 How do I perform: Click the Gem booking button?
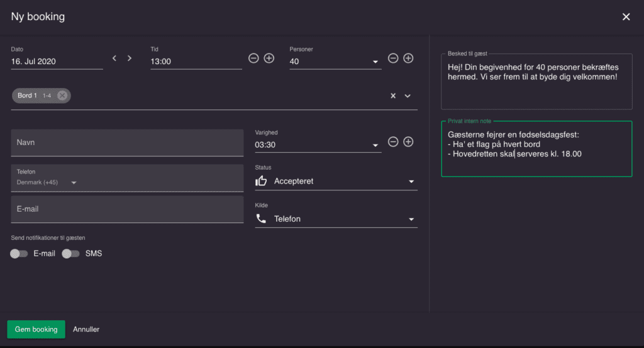click(x=36, y=329)
